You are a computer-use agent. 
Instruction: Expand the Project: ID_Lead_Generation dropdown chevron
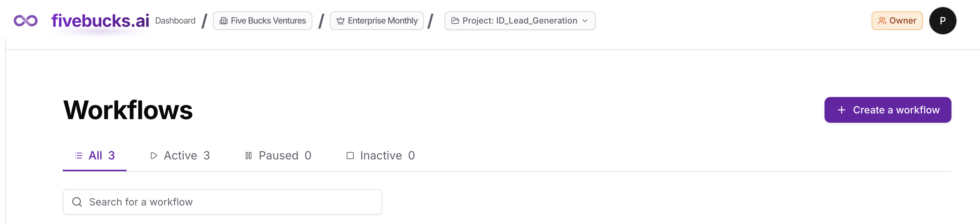585,21
